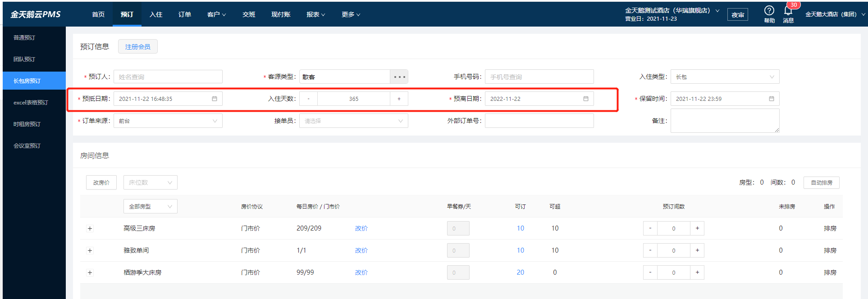This screenshot has width=868, height=299.
Task: Click available count 20 for 栖游季大床房
Action: tap(521, 272)
